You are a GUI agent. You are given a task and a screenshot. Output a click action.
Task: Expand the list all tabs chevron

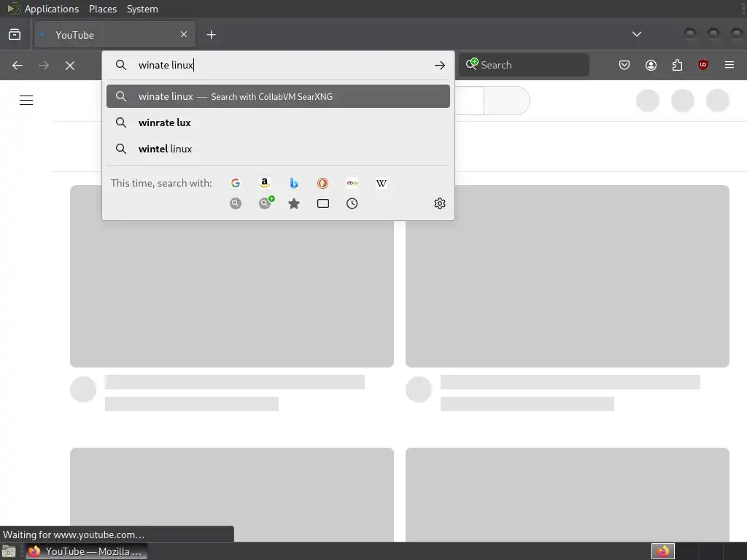tap(637, 34)
